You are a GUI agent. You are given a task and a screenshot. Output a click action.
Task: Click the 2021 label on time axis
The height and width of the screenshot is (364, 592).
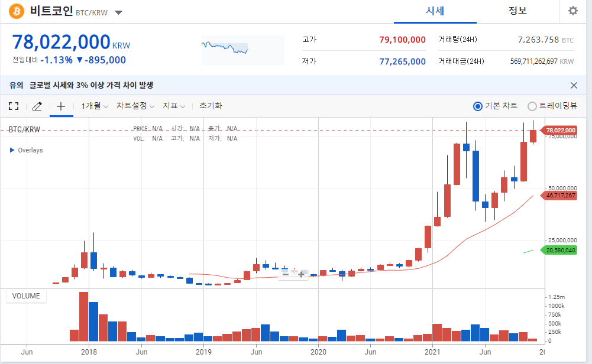click(x=432, y=352)
